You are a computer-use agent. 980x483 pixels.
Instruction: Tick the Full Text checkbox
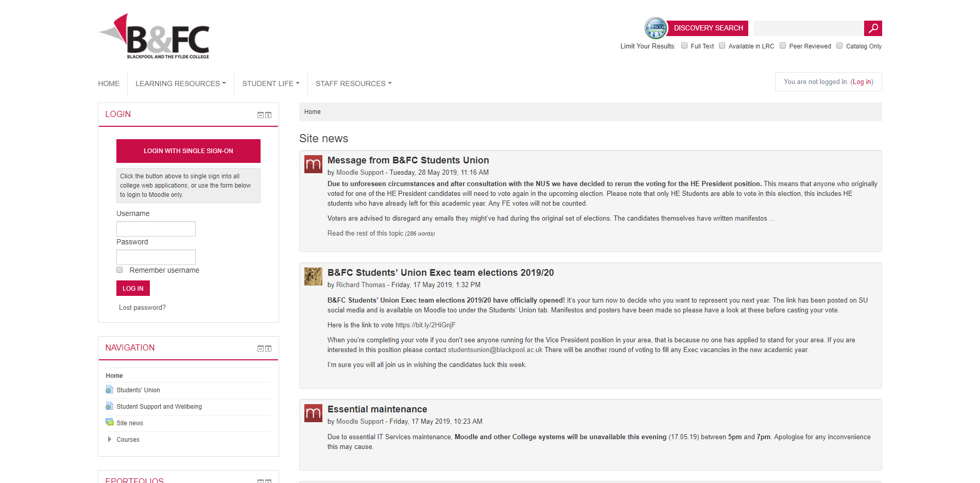[x=684, y=45]
